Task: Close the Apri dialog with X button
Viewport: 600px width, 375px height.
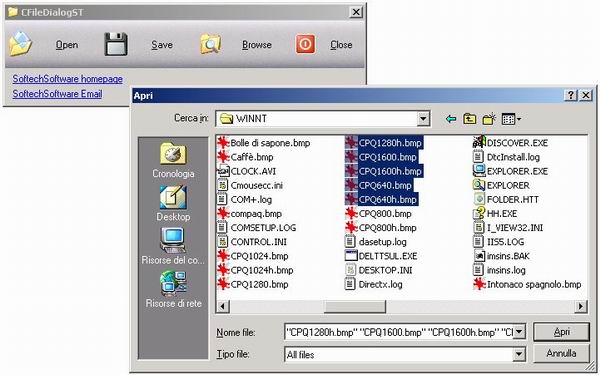Action: pos(585,95)
